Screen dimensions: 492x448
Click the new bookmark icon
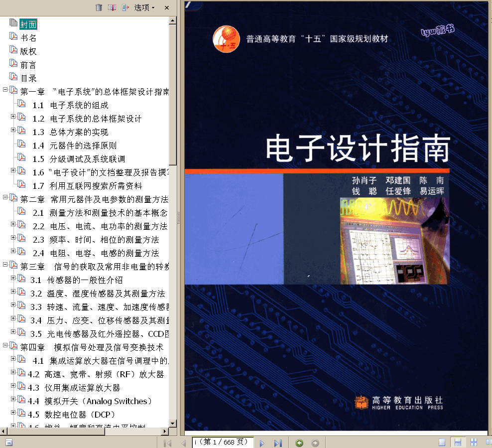pos(112,7)
